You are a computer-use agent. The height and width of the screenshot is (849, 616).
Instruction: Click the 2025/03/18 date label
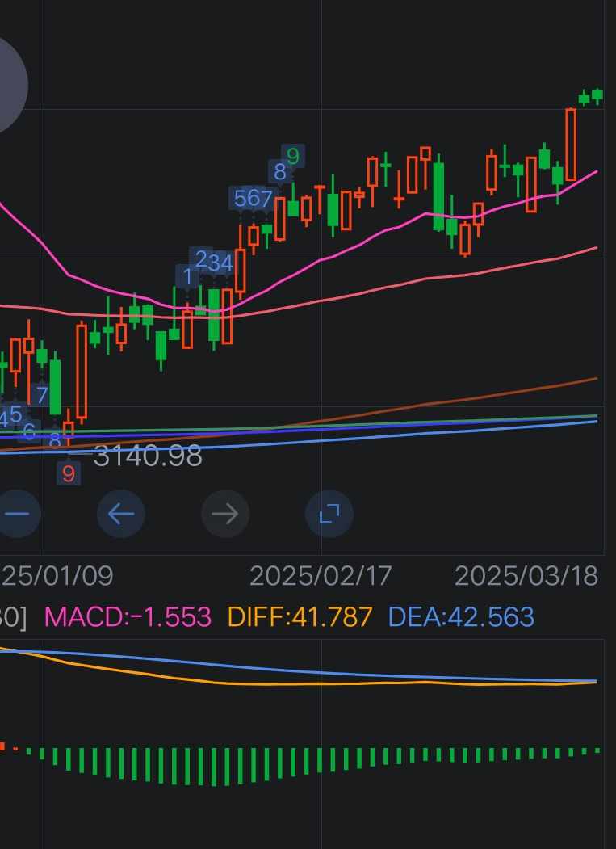(x=526, y=576)
